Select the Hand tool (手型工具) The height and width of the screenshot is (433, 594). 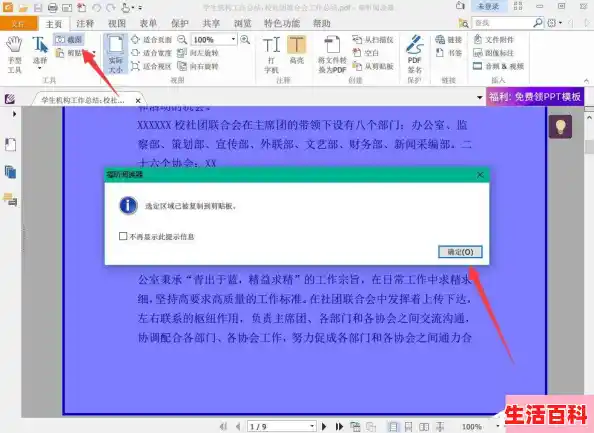(14, 54)
